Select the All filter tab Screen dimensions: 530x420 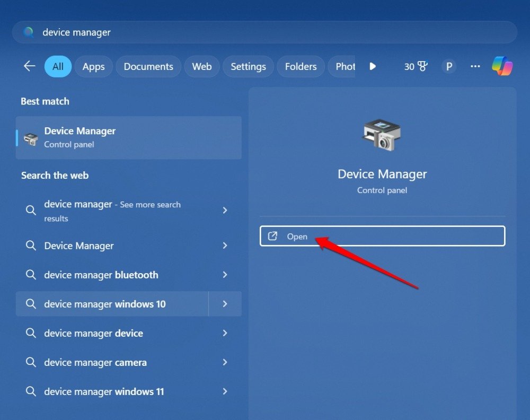pyautogui.click(x=58, y=66)
